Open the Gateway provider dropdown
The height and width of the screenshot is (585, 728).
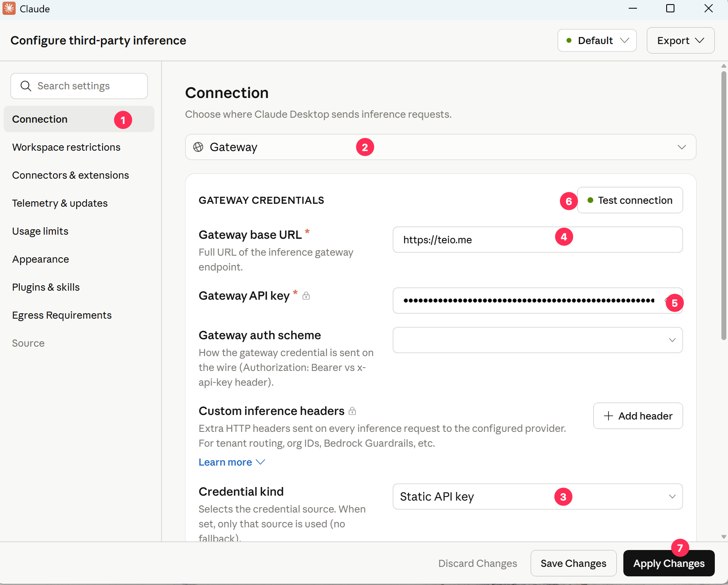click(x=440, y=147)
